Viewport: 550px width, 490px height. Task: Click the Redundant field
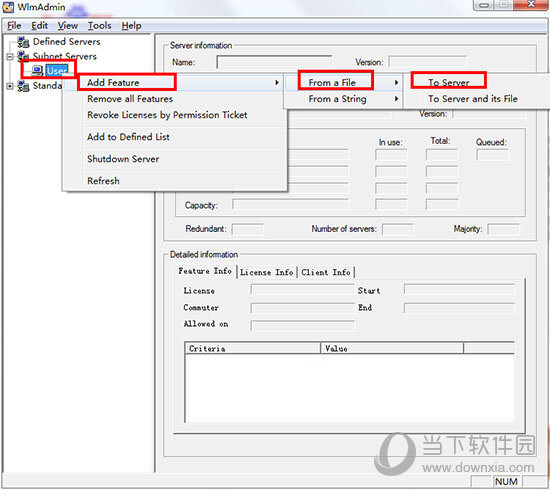tap(247, 229)
